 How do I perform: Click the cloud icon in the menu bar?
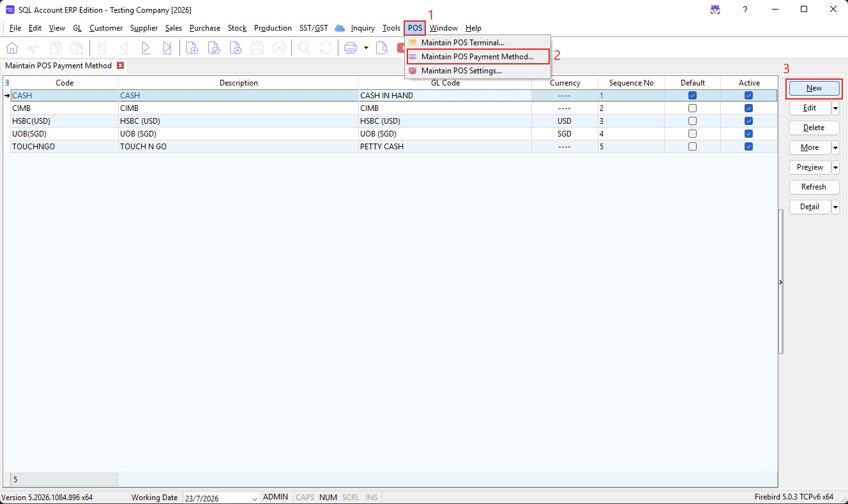[340, 28]
